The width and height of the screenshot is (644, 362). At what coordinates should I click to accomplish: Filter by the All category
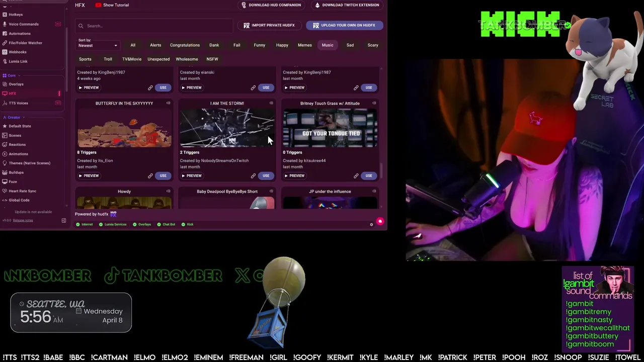[x=133, y=45]
